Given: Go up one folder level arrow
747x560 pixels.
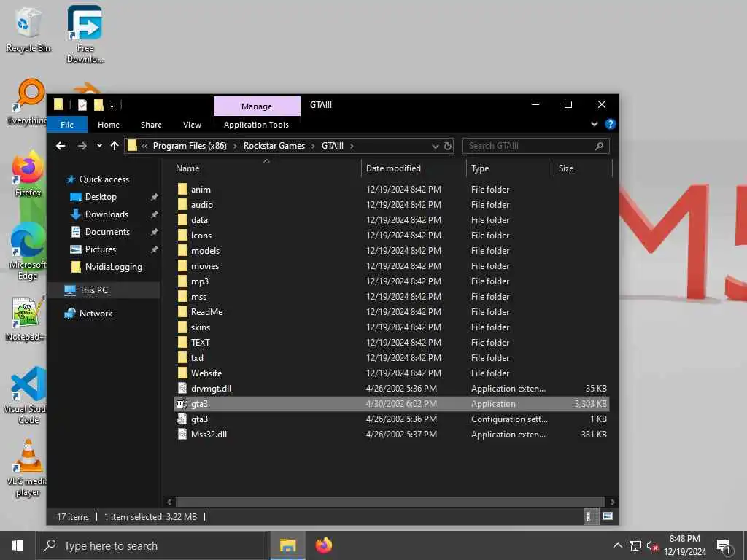Looking at the screenshot, I should pyautogui.click(x=115, y=146).
